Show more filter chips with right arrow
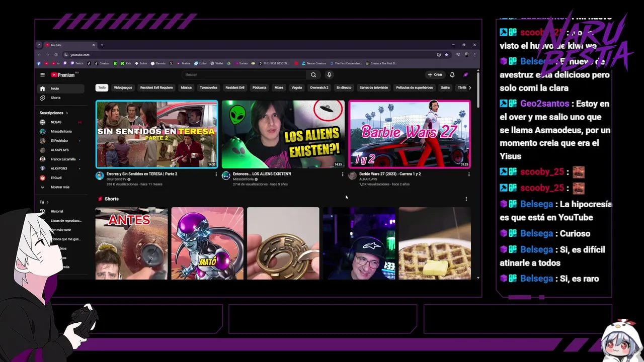This screenshot has height=362, width=644. pos(470,87)
